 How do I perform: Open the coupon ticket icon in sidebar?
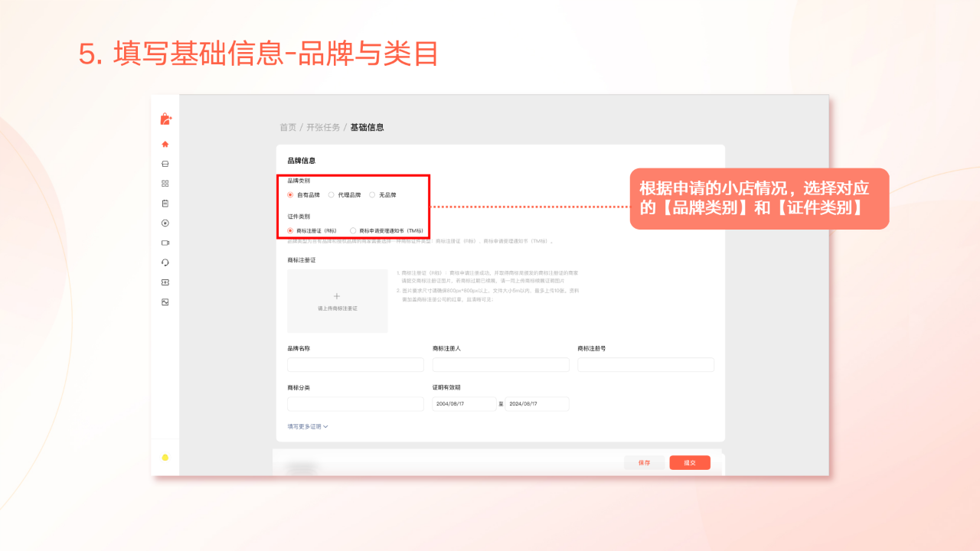[165, 282]
